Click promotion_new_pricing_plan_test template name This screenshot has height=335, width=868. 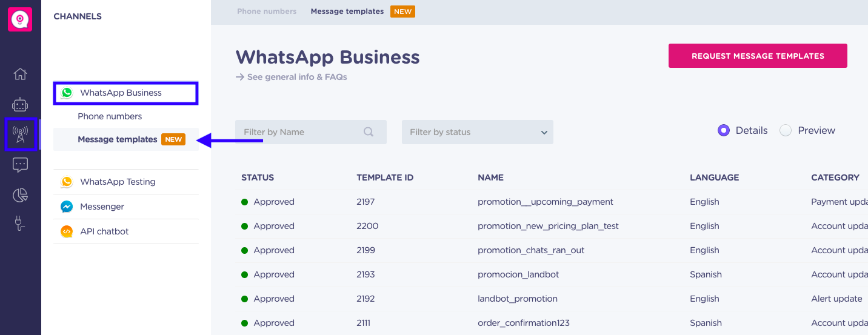(548, 226)
